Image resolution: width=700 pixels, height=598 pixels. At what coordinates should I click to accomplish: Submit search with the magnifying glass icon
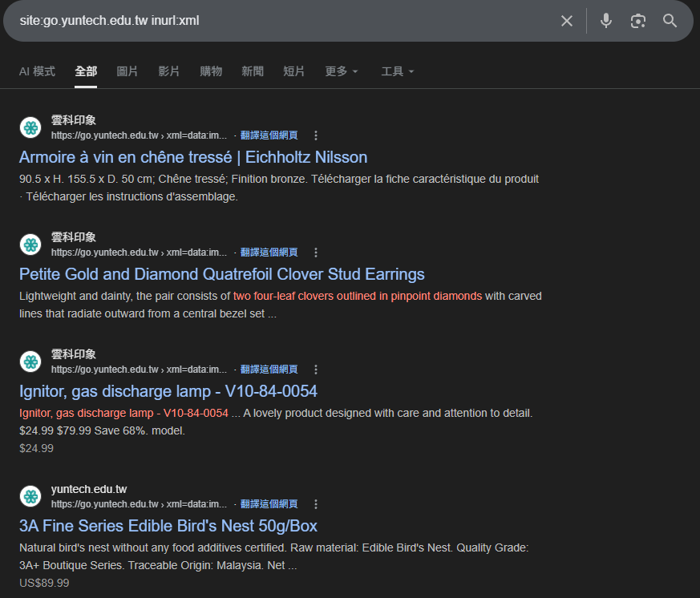670,21
